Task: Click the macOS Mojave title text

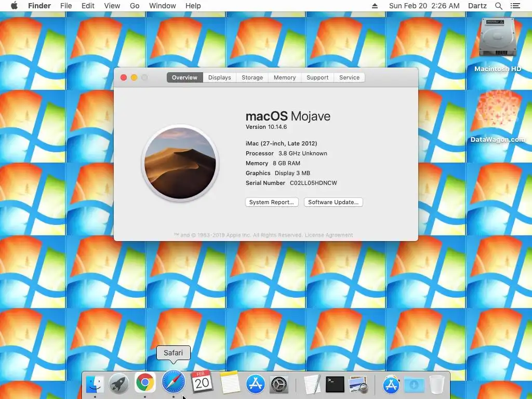Action: point(288,116)
